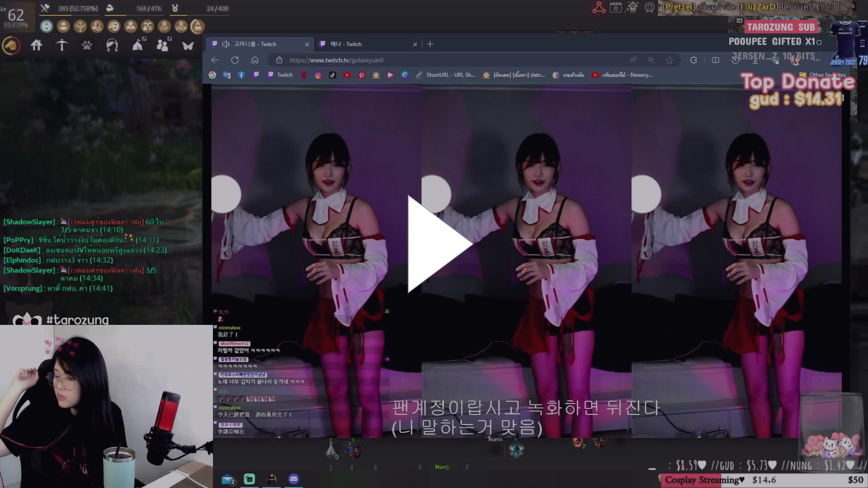Open the backpack inventory icon

click(x=63, y=27)
